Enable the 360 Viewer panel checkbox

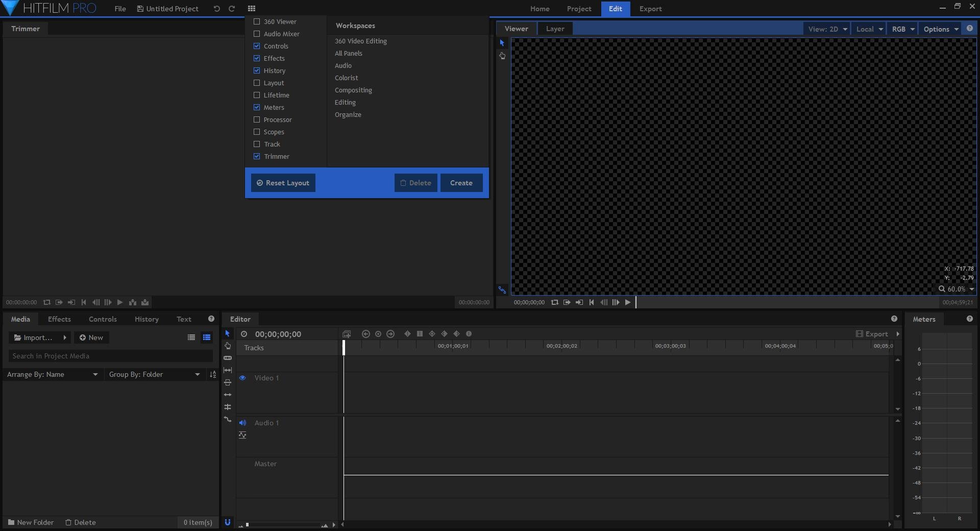[x=257, y=21]
